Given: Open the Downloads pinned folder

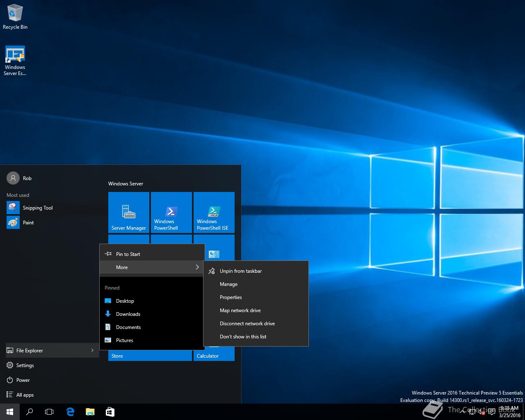Looking at the screenshot, I should (x=152, y=314).
